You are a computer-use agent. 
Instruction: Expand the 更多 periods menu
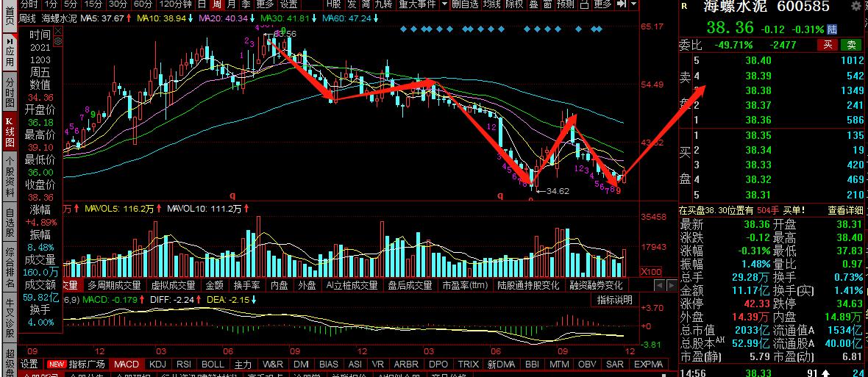(x=265, y=4)
